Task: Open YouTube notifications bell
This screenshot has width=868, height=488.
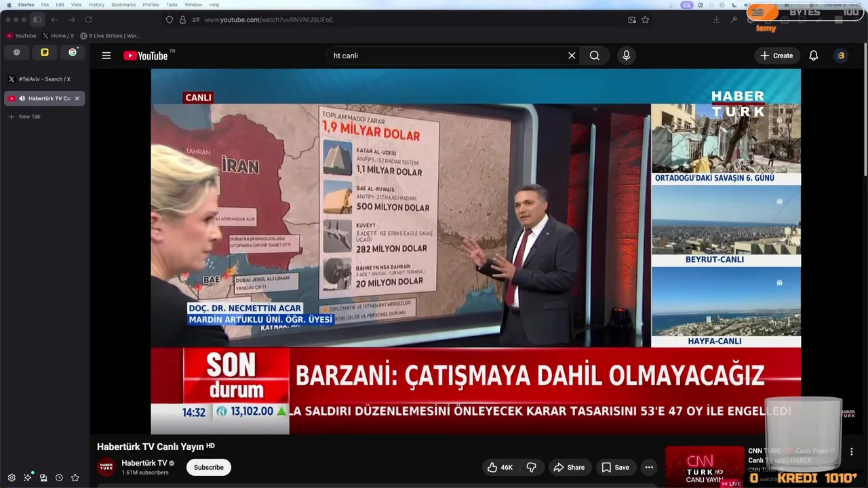Action: pos(814,56)
